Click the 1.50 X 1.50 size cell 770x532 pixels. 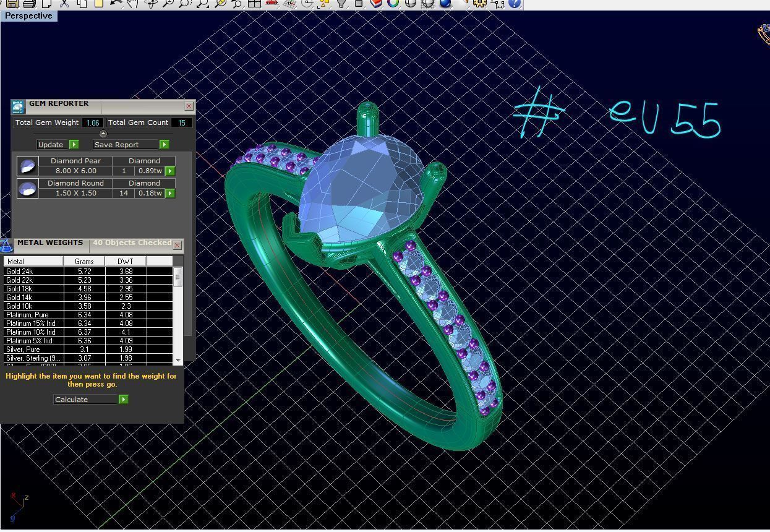coord(75,193)
